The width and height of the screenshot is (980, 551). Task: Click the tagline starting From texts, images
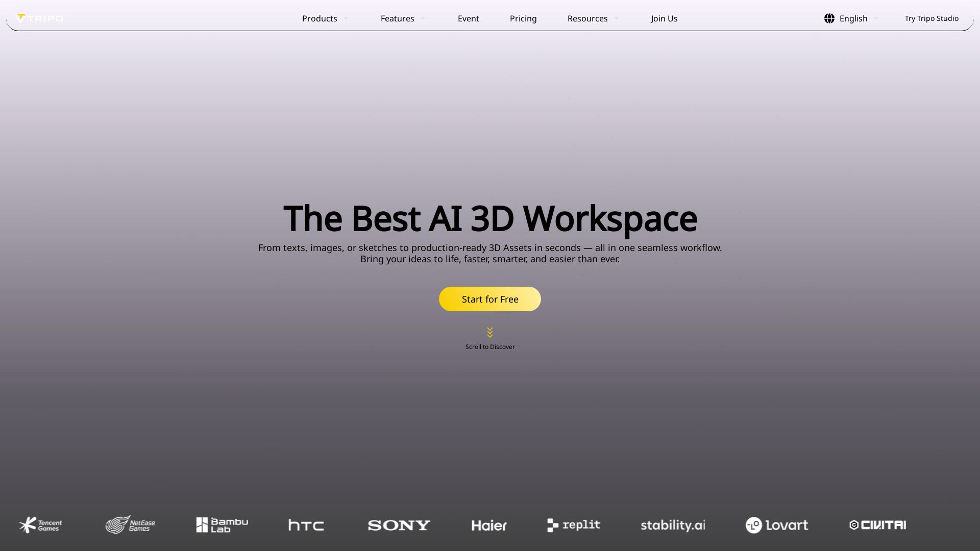[490, 248]
